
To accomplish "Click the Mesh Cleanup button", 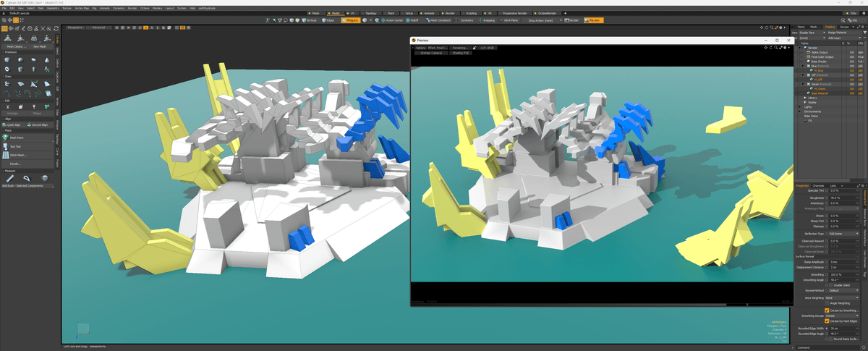I will (14, 46).
